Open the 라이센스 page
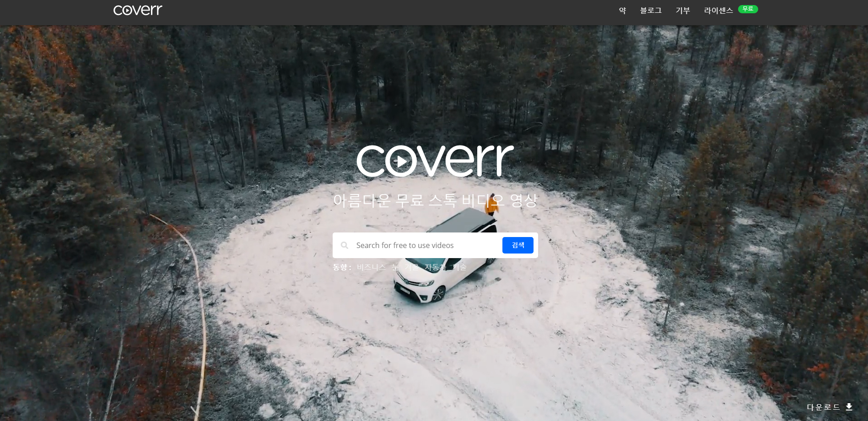The width and height of the screenshot is (868, 421). (718, 10)
